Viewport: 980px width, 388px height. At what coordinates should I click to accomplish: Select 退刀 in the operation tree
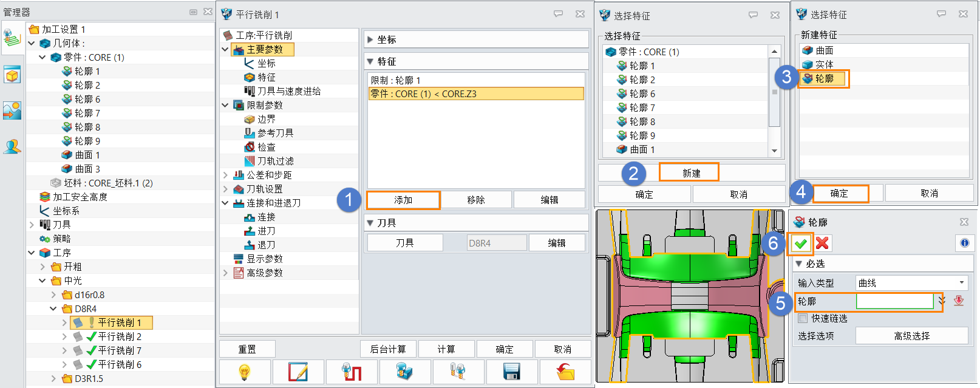266,245
